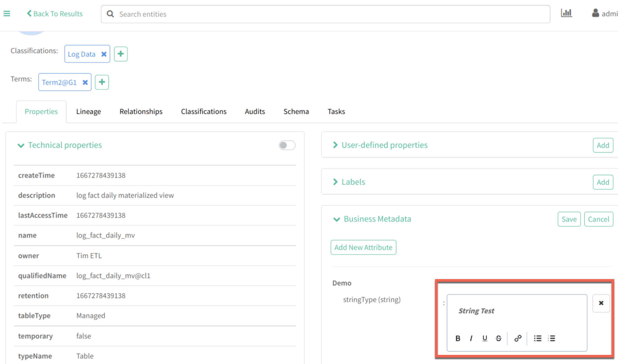Viewport: 618px width, 364px height.
Task: Open the hamburger sidebar menu
Action: [7, 13]
